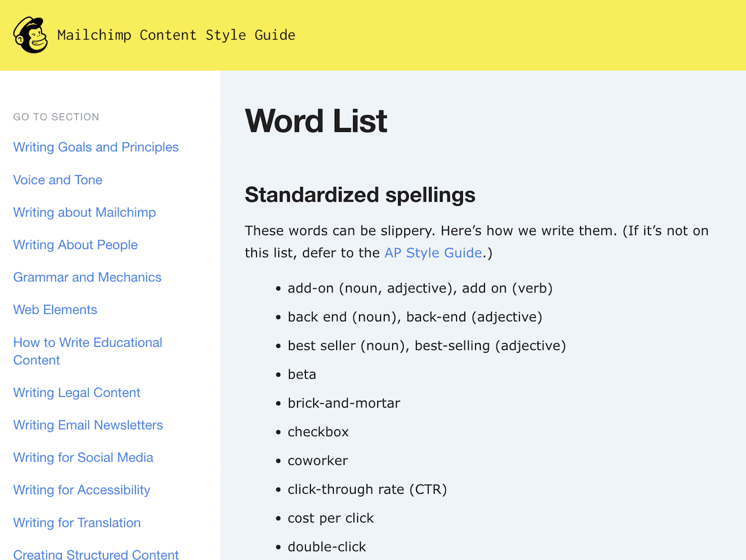The height and width of the screenshot is (560, 746).
Task: Click the GO TO SECTION label
Action: point(56,117)
